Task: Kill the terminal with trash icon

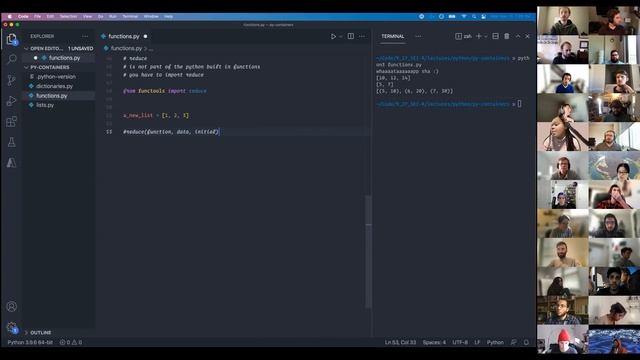Action: tap(507, 36)
